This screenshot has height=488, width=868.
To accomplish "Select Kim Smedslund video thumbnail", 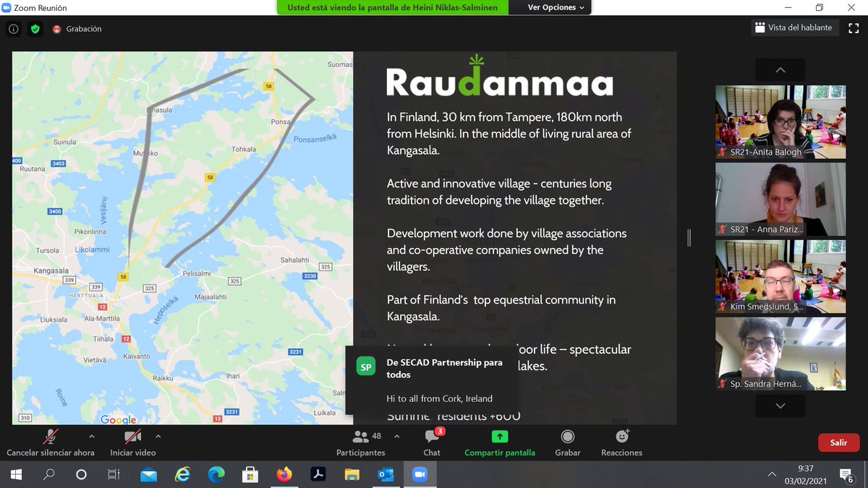I will point(780,276).
